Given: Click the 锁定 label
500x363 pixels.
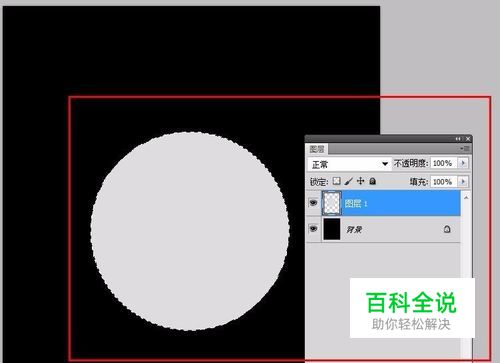Looking at the screenshot, I should [319, 182].
